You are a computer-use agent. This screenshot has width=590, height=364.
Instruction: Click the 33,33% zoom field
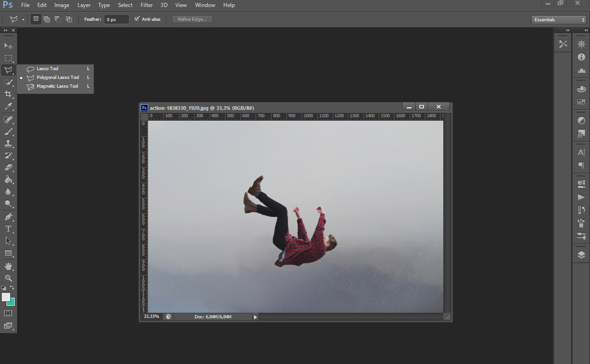click(x=151, y=317)
